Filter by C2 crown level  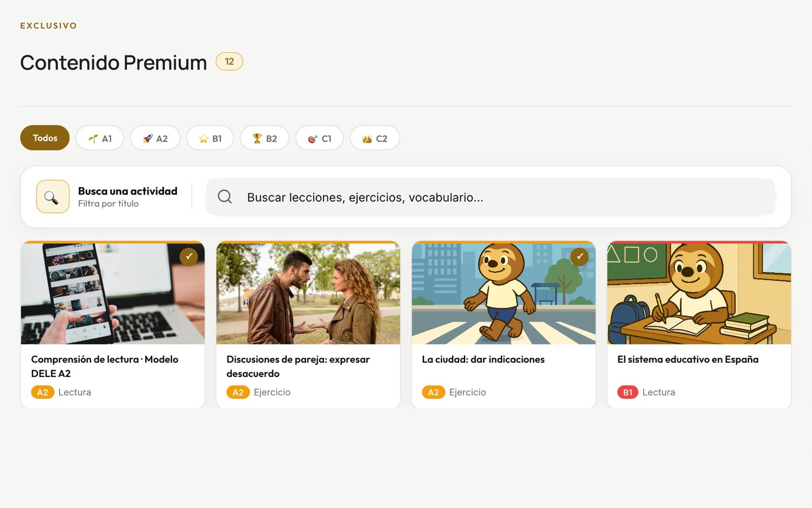click(375, 138)
